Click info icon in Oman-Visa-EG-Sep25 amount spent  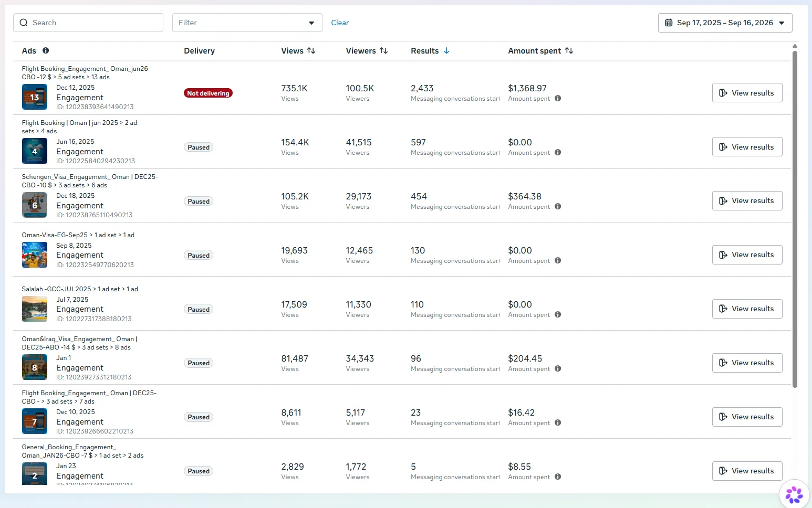[x=558, y=260]
